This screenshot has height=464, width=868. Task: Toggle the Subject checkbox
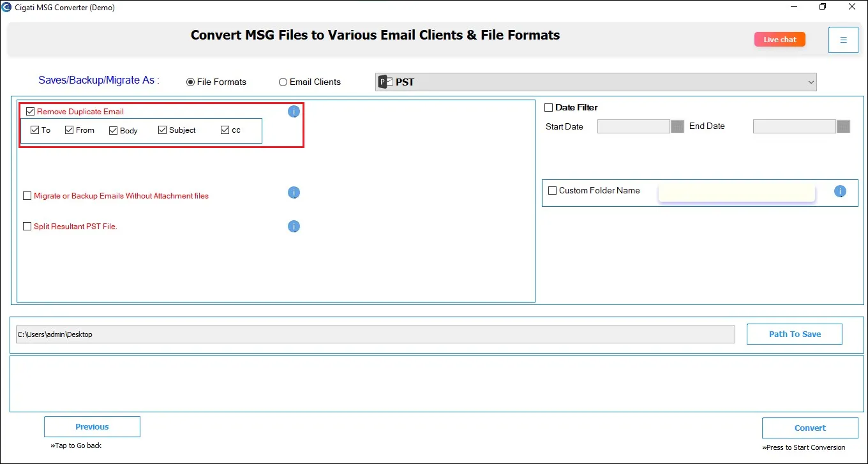(162, 130)
